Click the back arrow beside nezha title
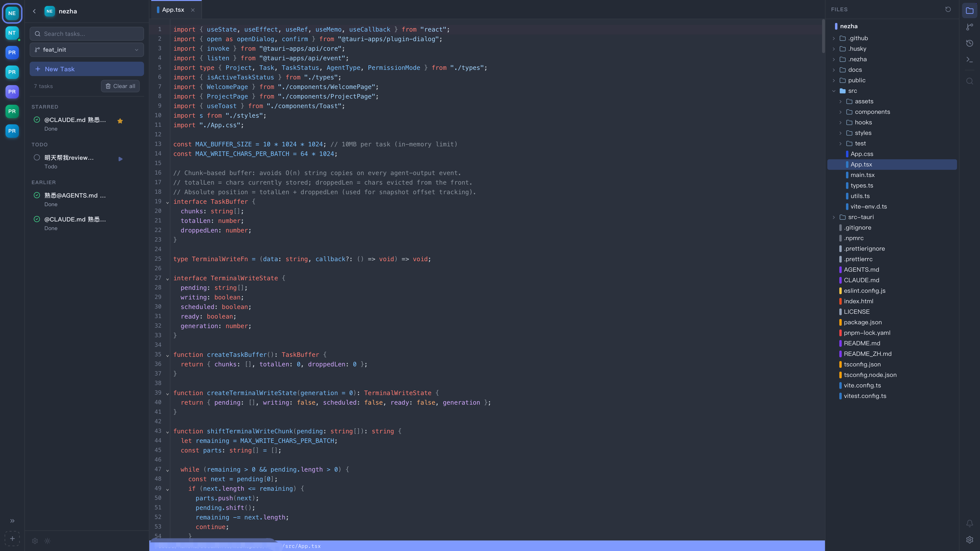The image size is (980, 551). point(34,11)
